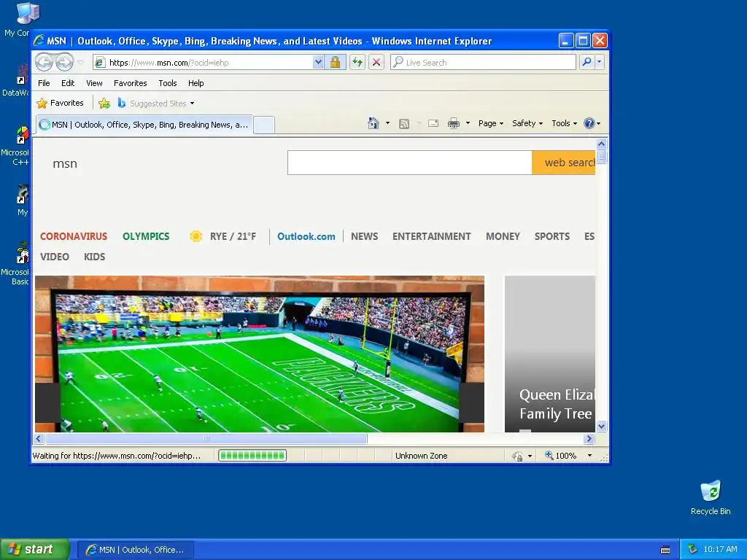Click the vertical scrollbar up arrow
Screen dimensions: 747x560
click(601, 144)
